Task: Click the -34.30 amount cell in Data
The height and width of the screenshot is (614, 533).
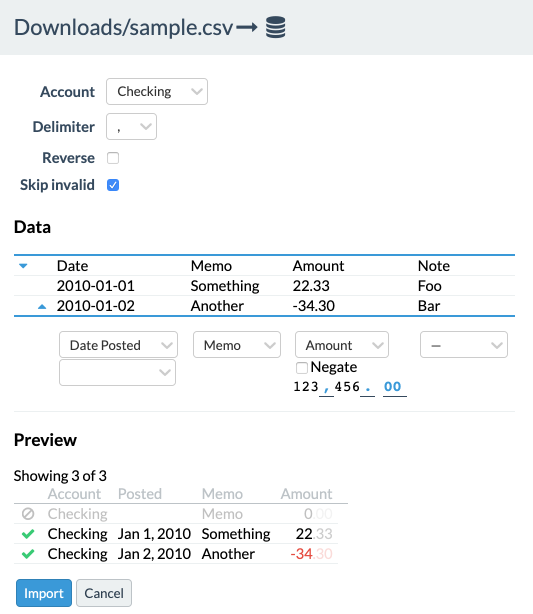Action: click(x=314, y=306)
